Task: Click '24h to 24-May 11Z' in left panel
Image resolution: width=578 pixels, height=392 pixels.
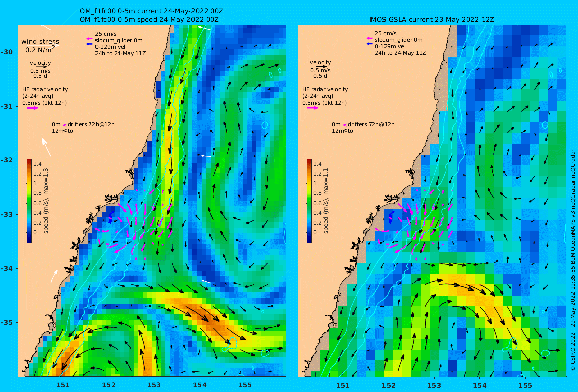Action: tap(121, 53)
